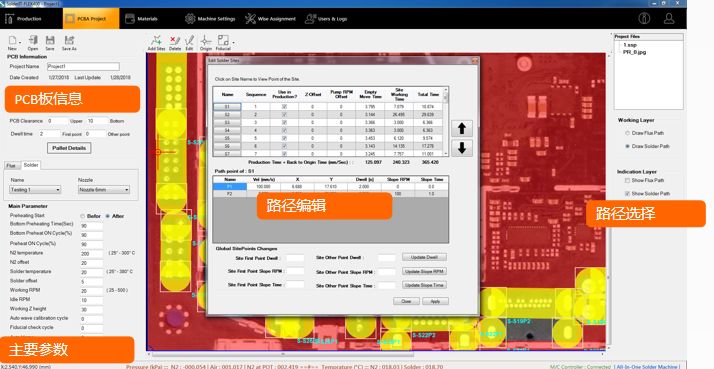
Task: Click the Update Dwell button
Action: [424, 257]
